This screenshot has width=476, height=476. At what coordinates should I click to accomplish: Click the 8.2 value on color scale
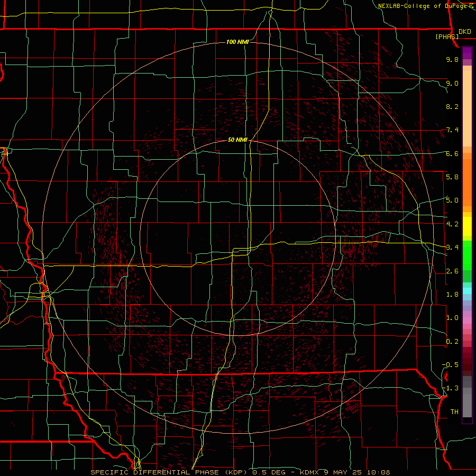(452, 106)
